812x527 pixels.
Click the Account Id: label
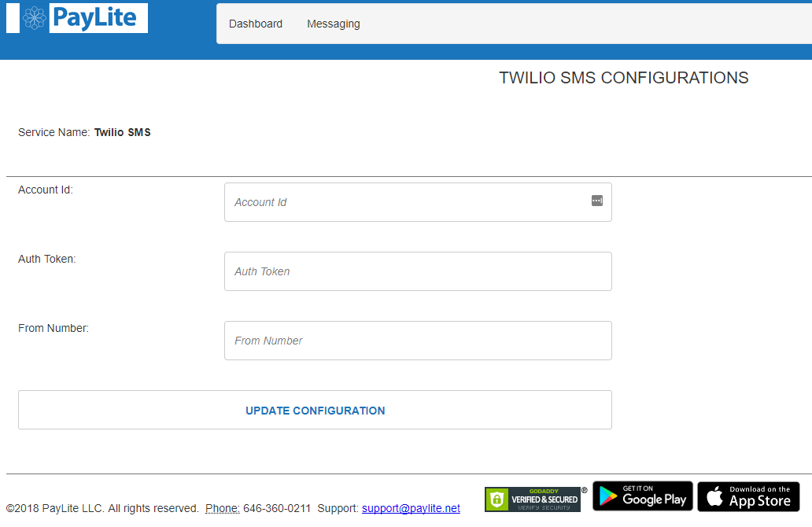pos(46,190)
